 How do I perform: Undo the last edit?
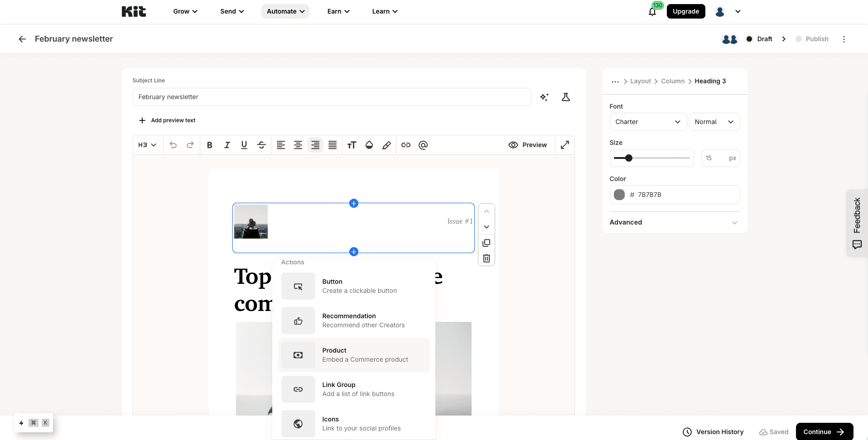point(173,145)
